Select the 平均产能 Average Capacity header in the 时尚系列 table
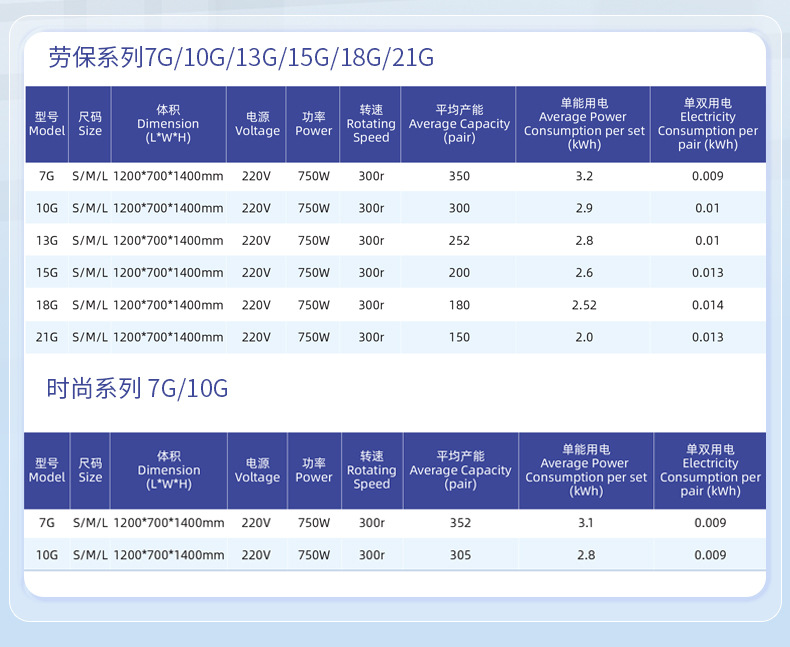 (x=460, y=471)
